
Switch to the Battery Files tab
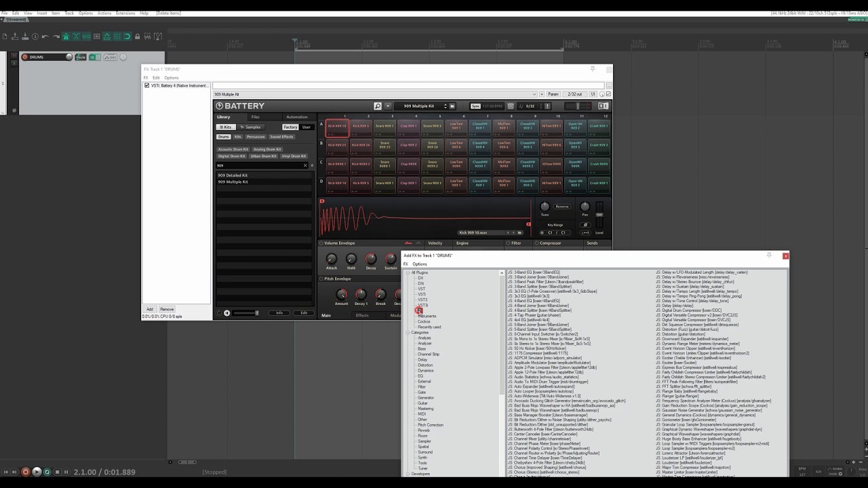tap(255, 117)
